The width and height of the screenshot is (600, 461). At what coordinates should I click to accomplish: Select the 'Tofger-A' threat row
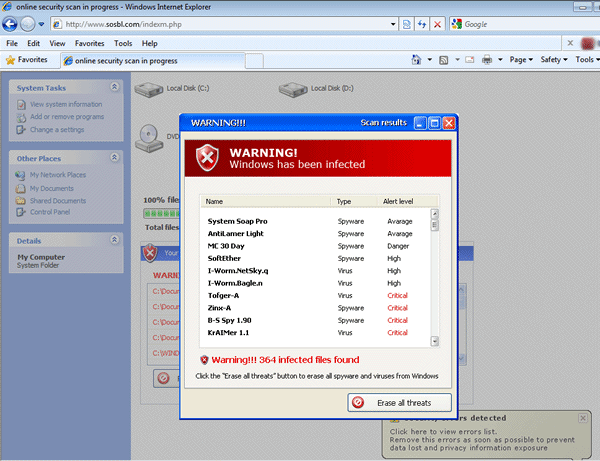click(315, 295)
